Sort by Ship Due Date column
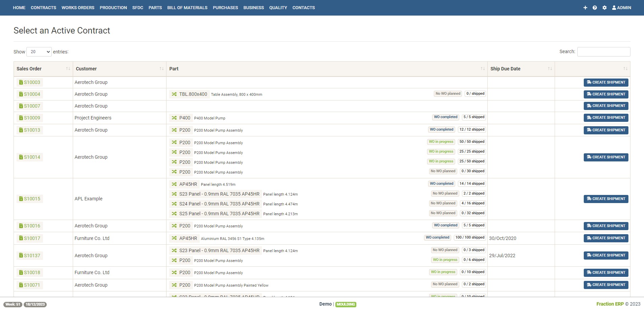 click(550, 69)
